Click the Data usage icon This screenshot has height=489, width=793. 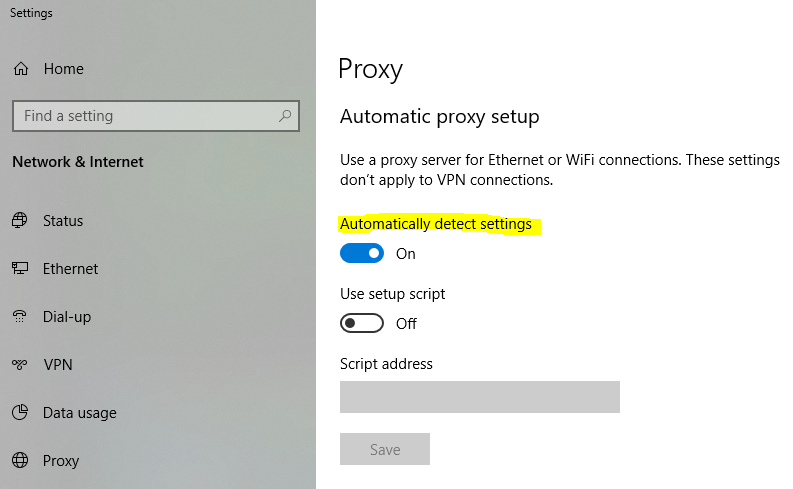click(x=20, y=413)
